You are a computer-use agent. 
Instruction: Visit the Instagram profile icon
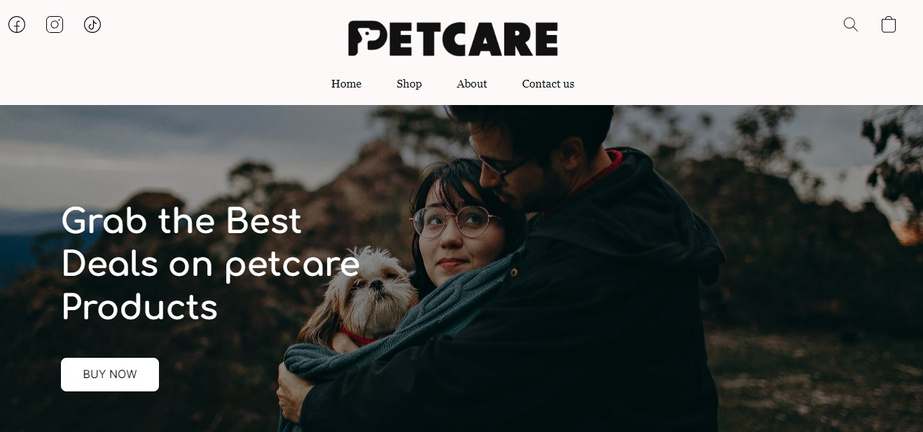[x=55, y=25]
